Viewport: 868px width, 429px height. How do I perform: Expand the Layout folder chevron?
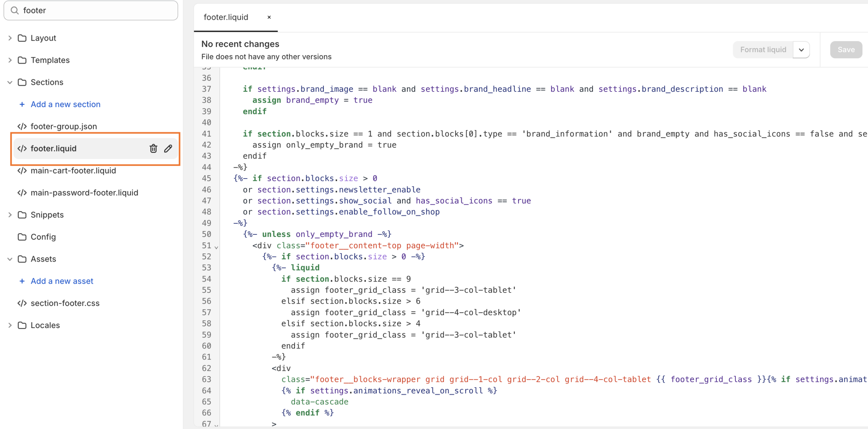coord(10,38)
